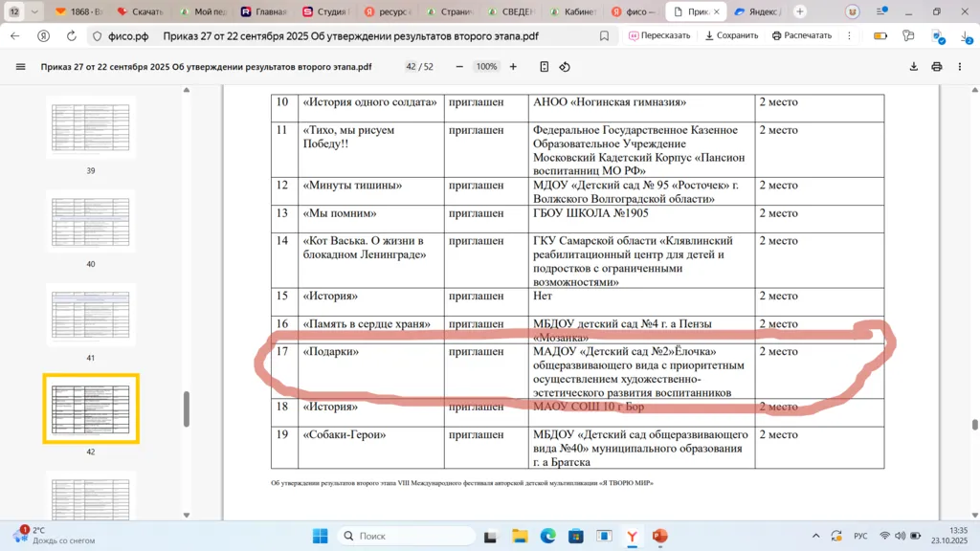The height and width of the screenshot is (551, 980).
Task: Click the zoom in plus icon
Action: click(x=513, y=67)
